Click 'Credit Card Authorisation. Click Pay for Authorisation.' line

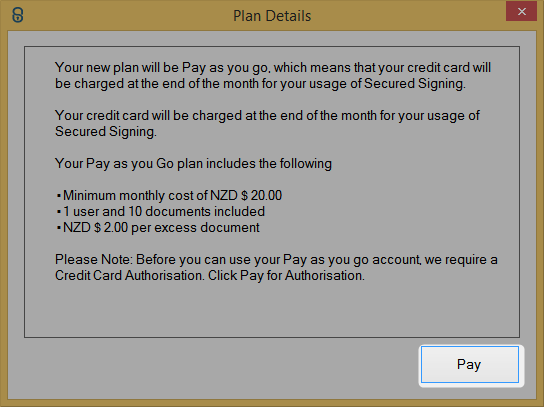[x=210, y=275]
